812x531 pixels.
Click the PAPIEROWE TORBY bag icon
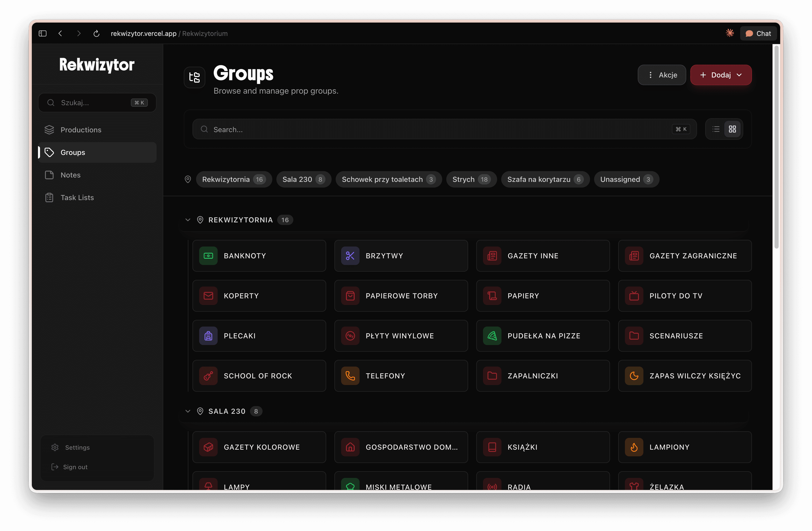pos(350,296)
